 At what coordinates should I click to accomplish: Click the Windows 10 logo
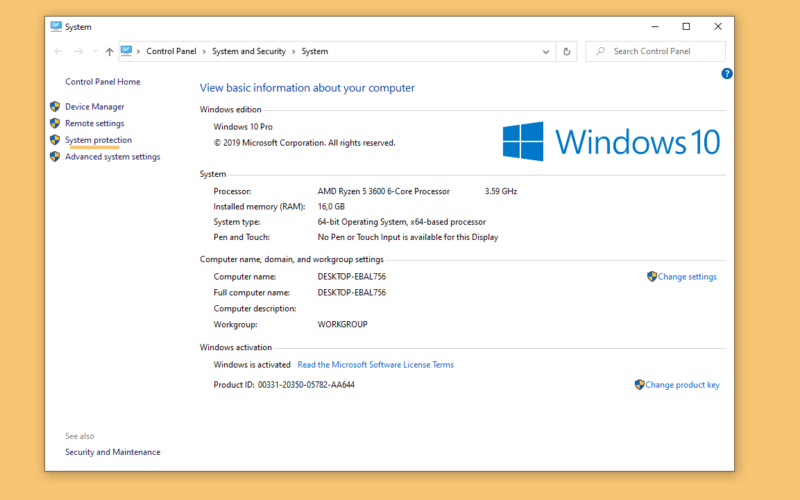tap(611, 142)
